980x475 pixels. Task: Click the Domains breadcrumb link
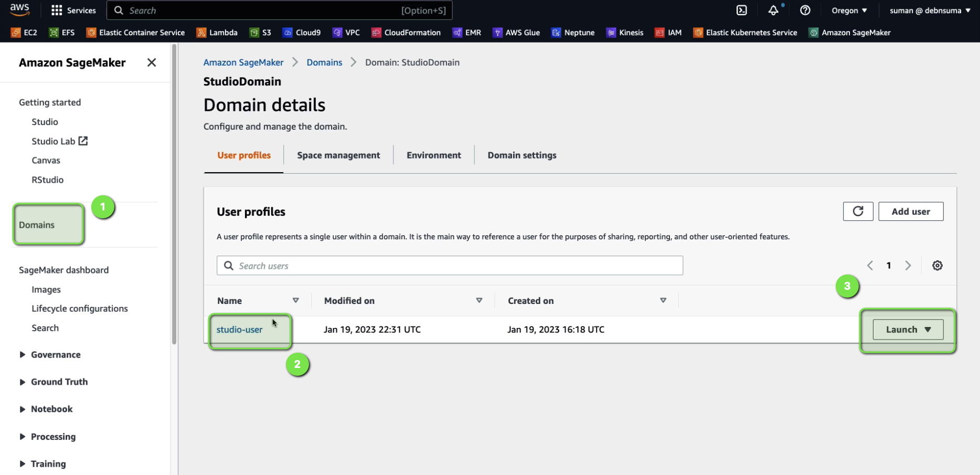point(324,62)
